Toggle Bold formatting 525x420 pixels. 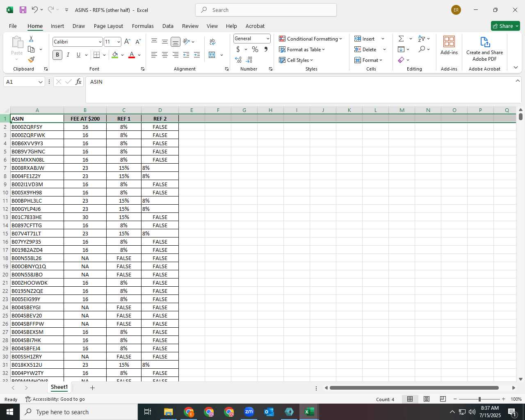coord(57,55)
